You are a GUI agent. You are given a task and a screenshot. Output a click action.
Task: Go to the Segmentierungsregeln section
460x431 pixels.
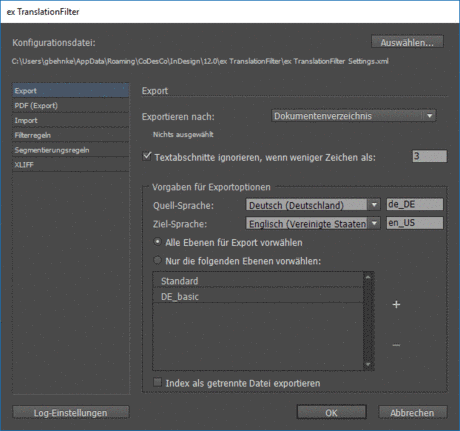[71, 150]
